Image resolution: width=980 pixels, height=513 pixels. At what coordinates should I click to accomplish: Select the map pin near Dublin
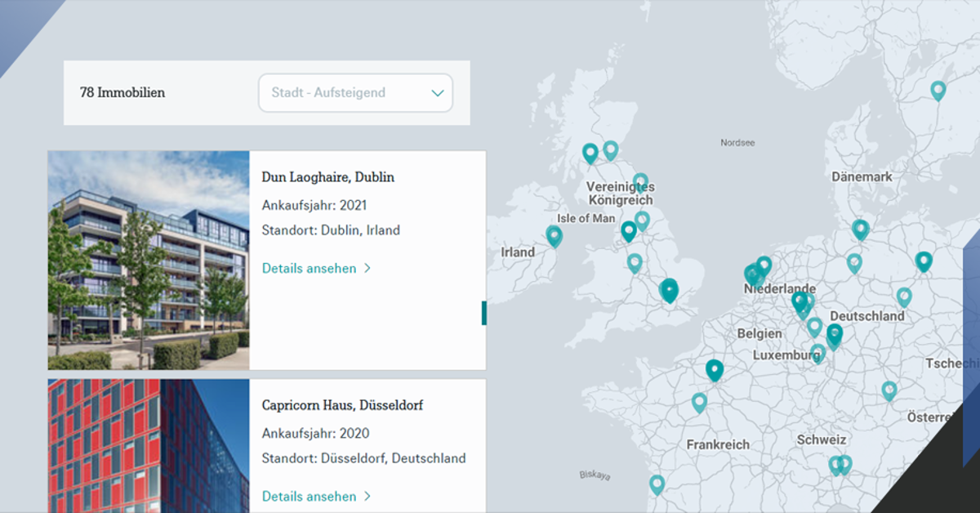coord(555,235)
